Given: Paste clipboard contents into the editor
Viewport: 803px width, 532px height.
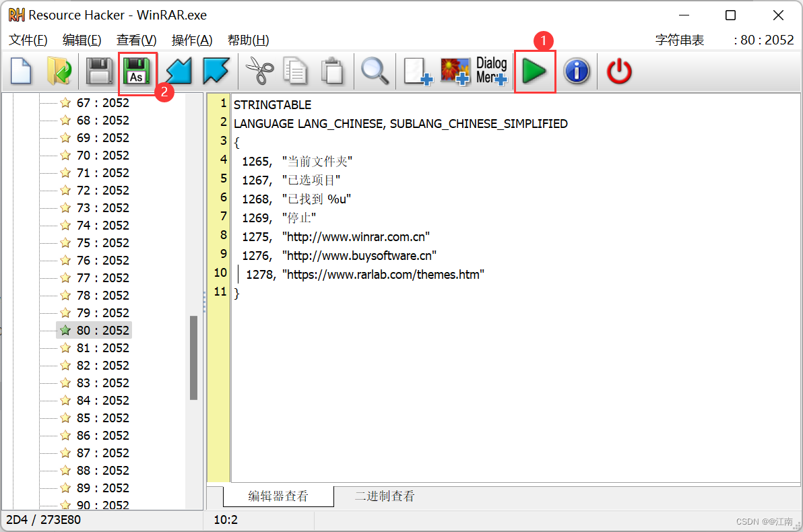Looking at the screenshot, I should 333,72.
